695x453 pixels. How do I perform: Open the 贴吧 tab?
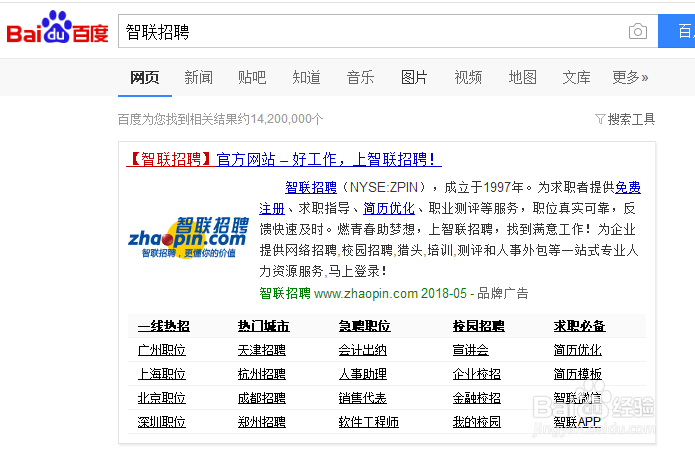click(252, 77)
